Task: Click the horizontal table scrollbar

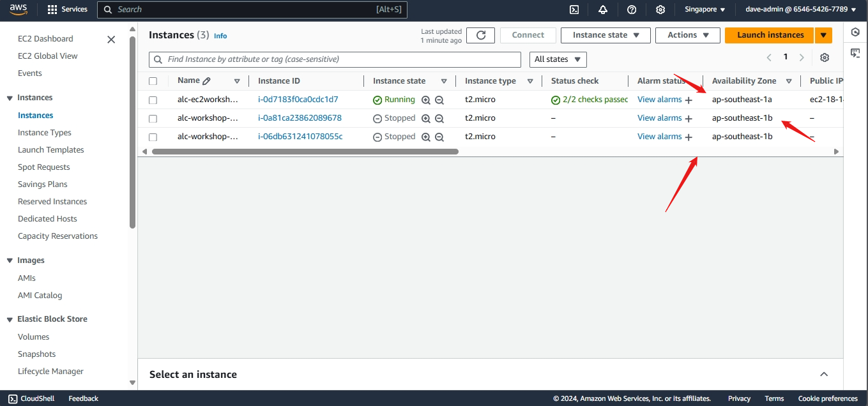Action: tap(305, 152)
